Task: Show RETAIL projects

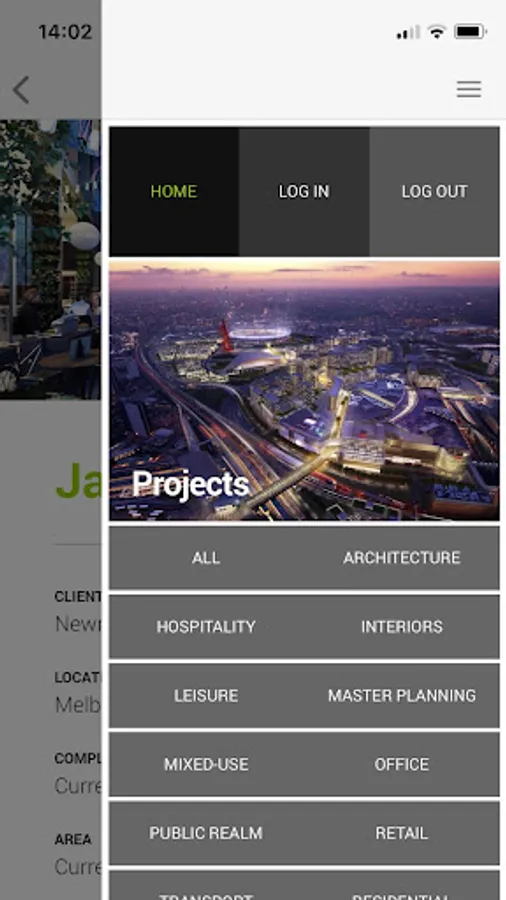Action: pyautogui.click(x=402, y=833)
